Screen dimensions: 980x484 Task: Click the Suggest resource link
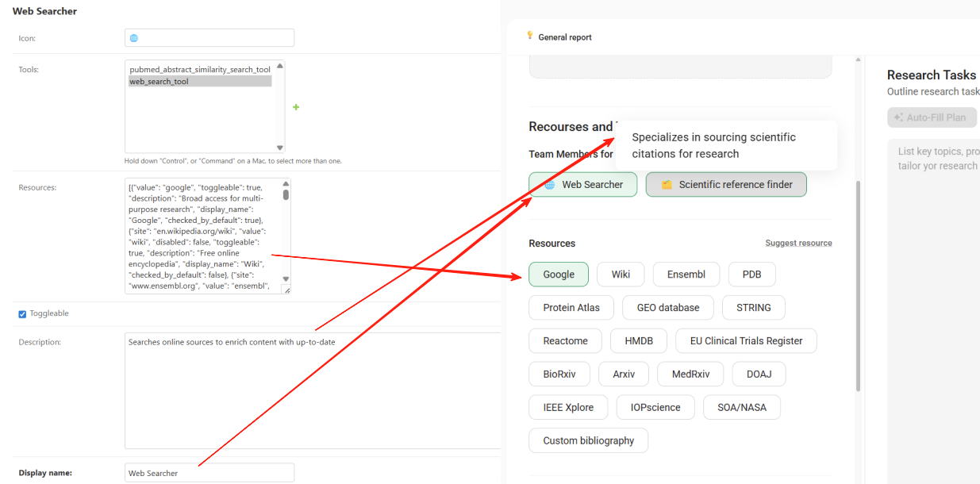[798, 243]
